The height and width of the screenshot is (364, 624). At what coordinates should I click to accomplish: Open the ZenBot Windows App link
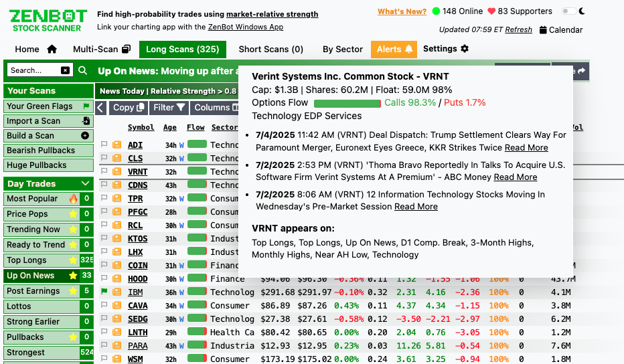(x=246, y=27)
